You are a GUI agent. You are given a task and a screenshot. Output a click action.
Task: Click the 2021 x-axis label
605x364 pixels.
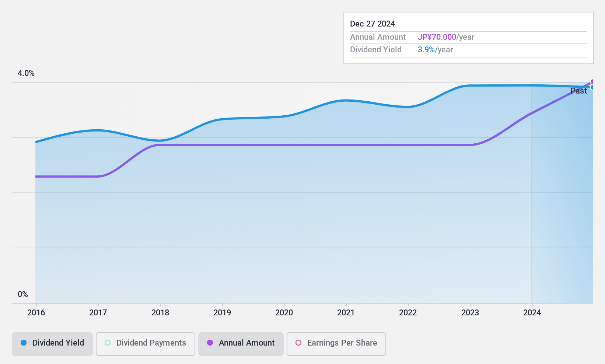[x=346, y=312]
